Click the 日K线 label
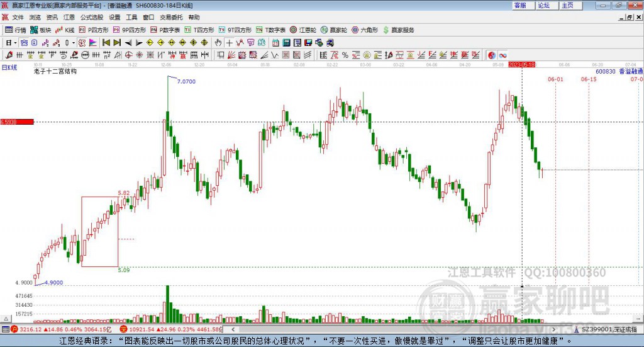The image size is (644, 347). coord(9,67)
